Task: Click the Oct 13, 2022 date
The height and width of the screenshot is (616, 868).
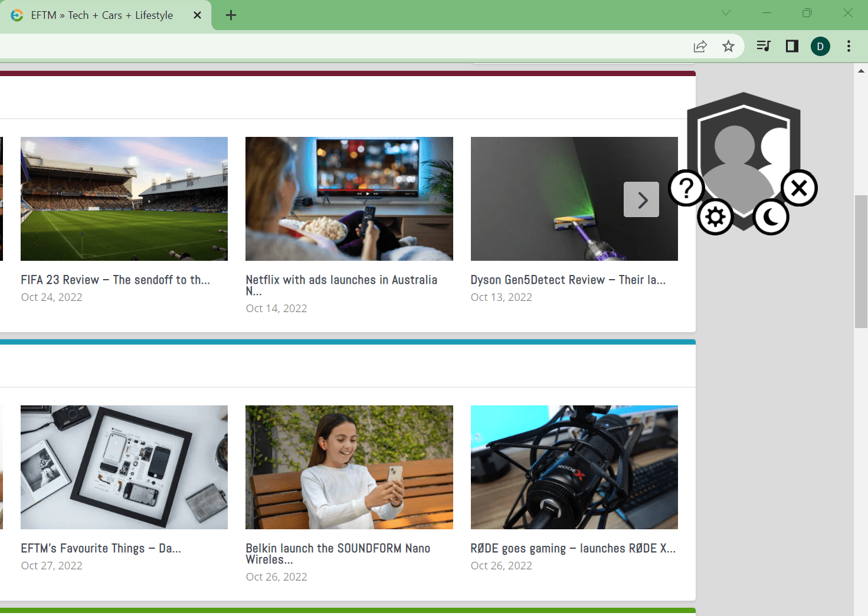Action: pos(502,297)
